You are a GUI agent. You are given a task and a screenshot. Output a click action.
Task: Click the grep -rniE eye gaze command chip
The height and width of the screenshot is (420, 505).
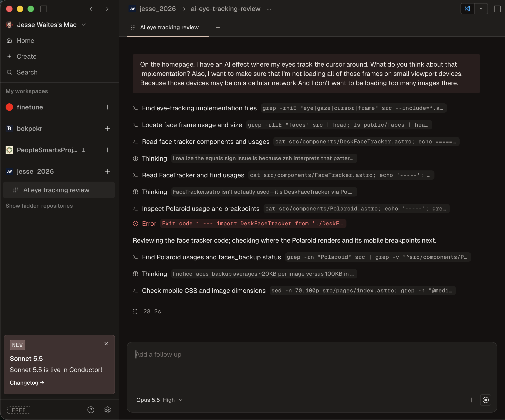(354, 108)
